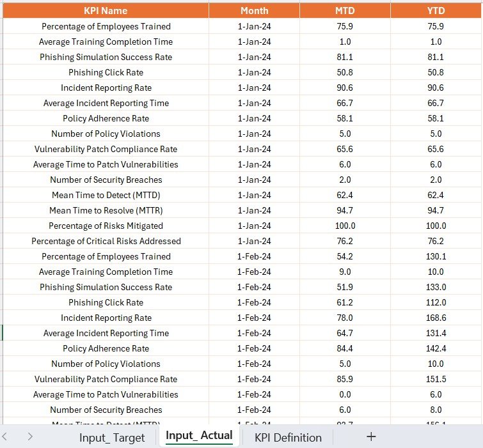Select the Percentage of Risks Mitigated cell
Viewport: 483px width, 448px height.
(106, 226)
